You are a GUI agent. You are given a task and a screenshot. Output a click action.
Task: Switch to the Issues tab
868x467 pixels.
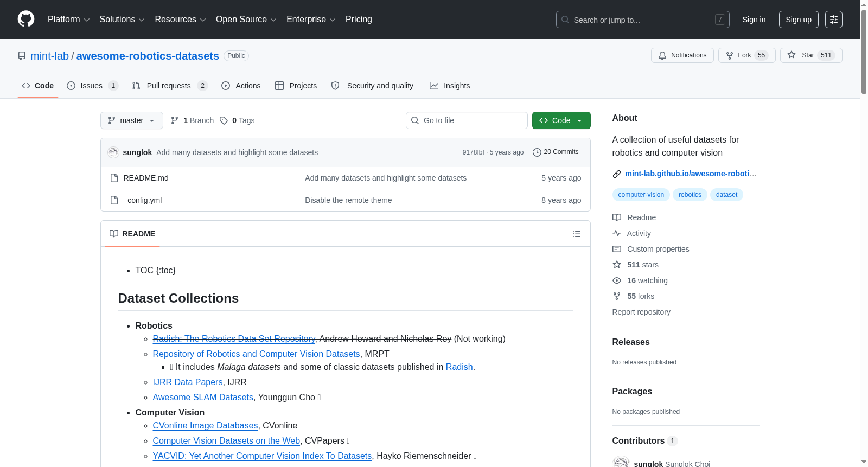click(92, 86)
